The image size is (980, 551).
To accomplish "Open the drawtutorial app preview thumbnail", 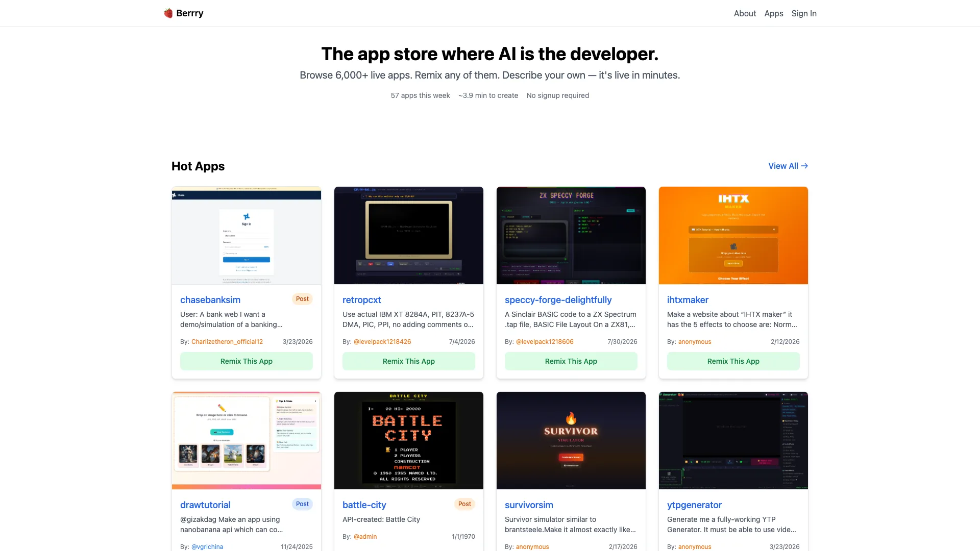I will [247, 440].
